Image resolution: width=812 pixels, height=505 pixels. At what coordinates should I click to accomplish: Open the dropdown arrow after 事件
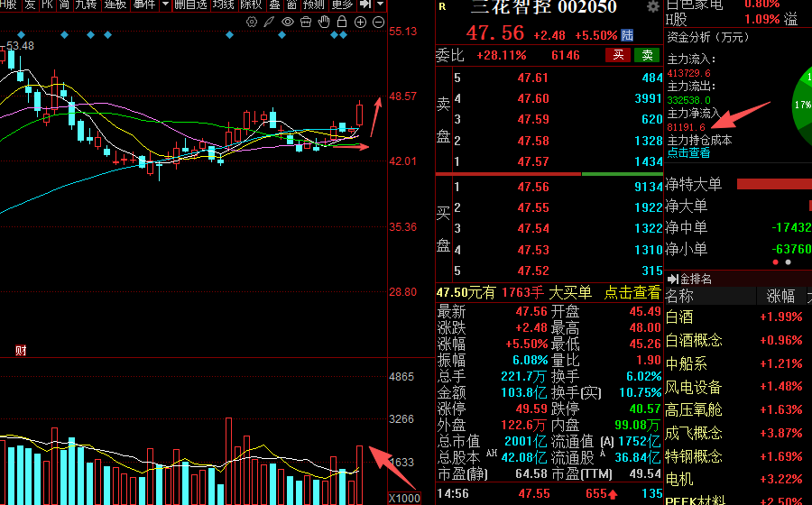[165, 5]
